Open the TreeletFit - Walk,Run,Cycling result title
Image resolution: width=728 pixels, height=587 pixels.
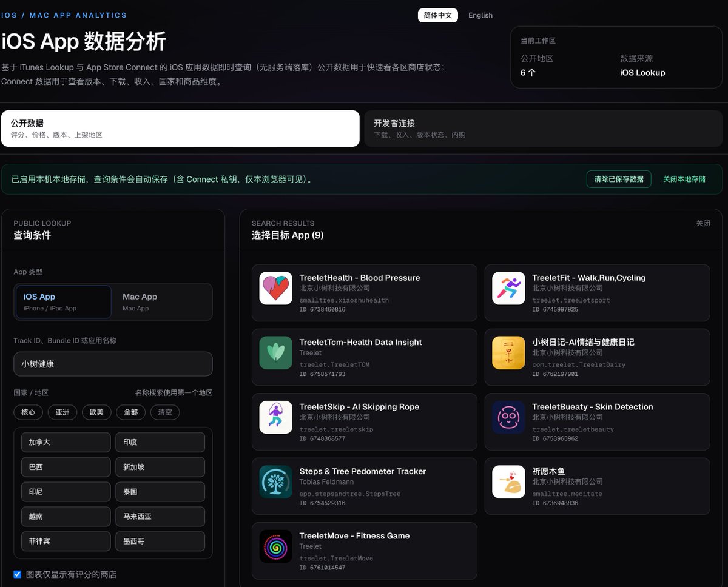click(589, 278)
